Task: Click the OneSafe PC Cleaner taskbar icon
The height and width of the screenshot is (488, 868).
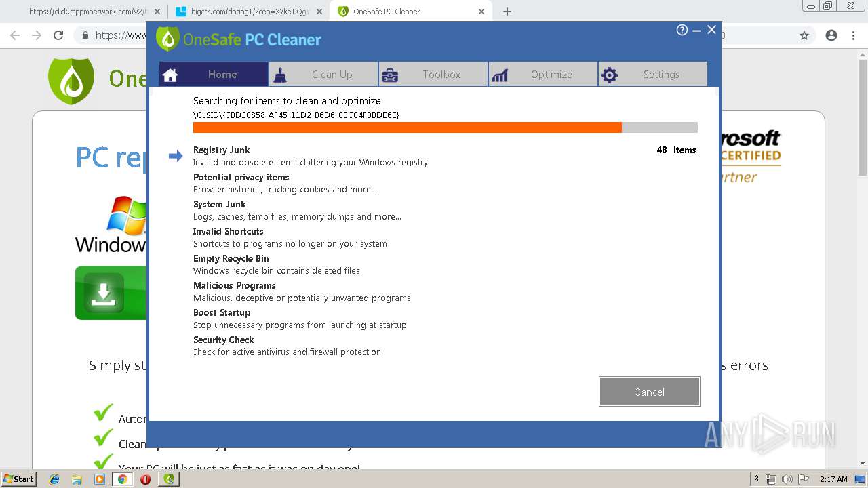Action: (x=169, y=479)
